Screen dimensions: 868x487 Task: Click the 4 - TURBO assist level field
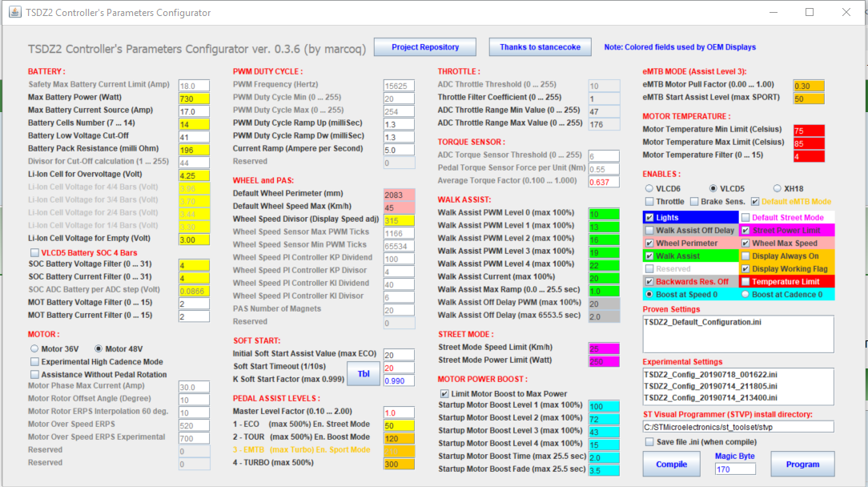399,465
